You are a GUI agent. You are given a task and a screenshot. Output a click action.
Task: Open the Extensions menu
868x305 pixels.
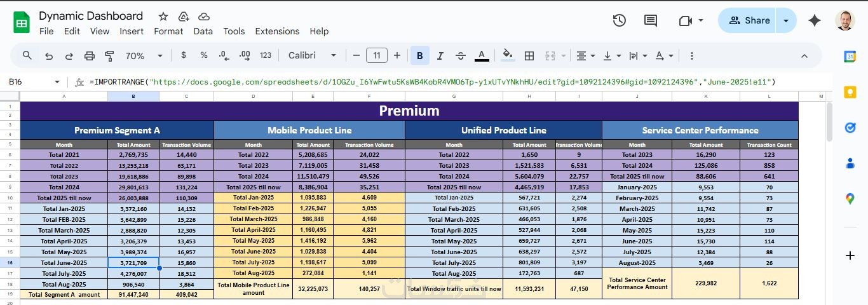pyautogui.click(x=277, y=31)
